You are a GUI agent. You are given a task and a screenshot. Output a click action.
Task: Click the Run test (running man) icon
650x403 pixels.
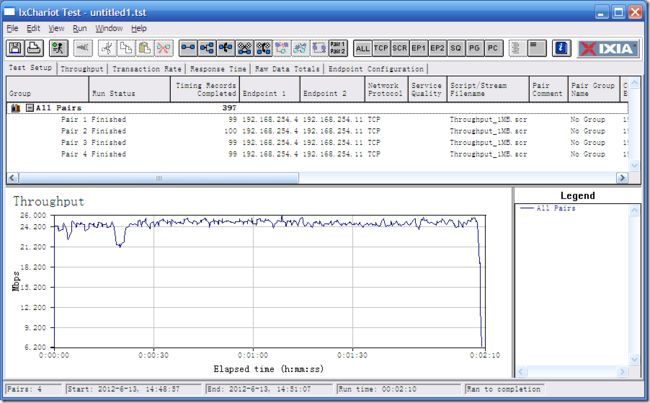click(x=58, y=48)
